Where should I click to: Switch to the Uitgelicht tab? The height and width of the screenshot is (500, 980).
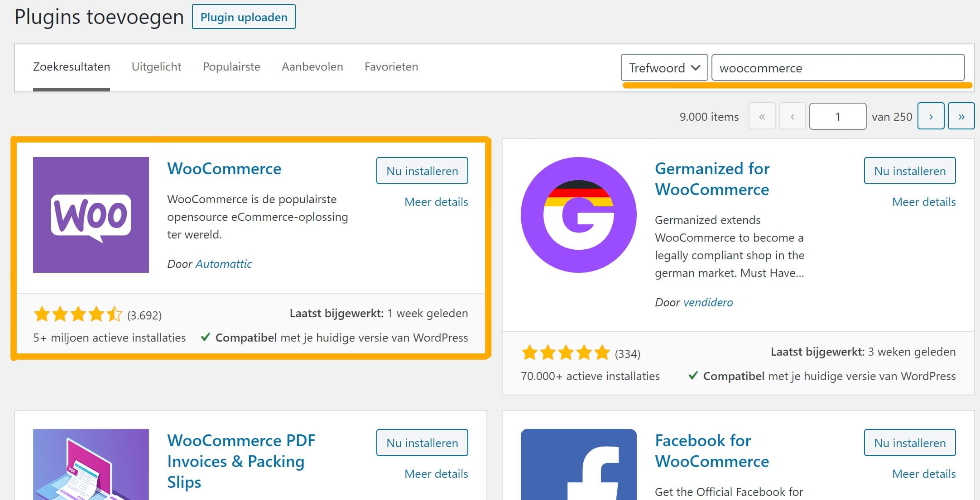156,67
